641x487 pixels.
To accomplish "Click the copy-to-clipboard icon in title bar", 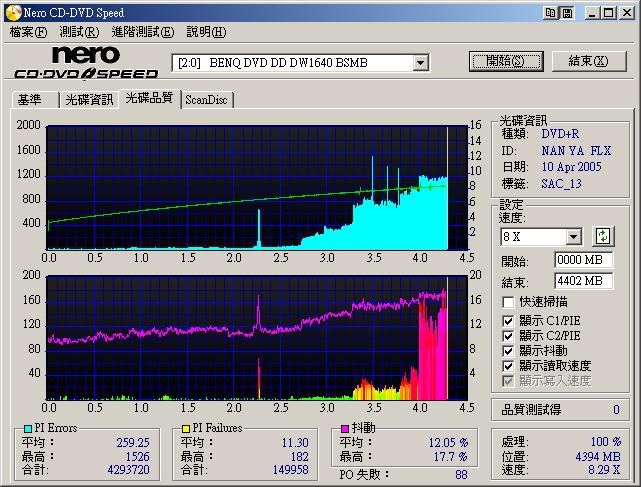I will (x=550, y=13).
